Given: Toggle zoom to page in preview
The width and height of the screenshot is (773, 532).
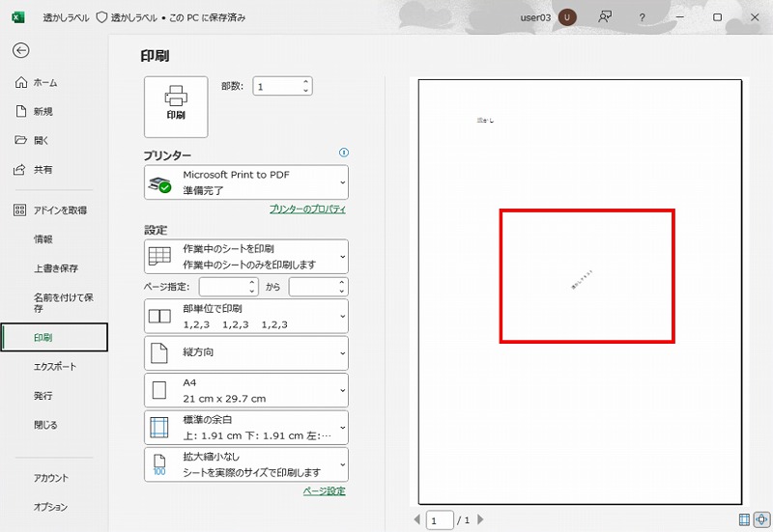Looking at the screenshot, I should [761, 519].
